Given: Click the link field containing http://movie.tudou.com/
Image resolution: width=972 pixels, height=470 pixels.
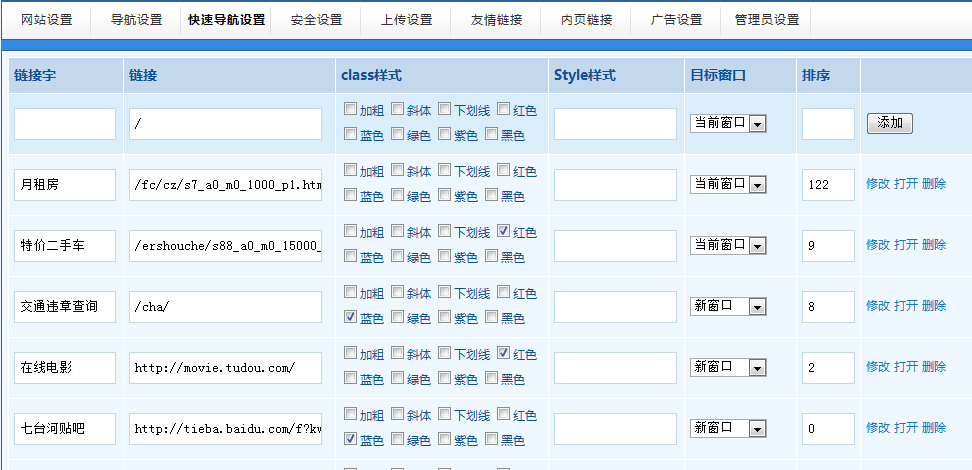Looking at the screenshot, I should 225,368.
